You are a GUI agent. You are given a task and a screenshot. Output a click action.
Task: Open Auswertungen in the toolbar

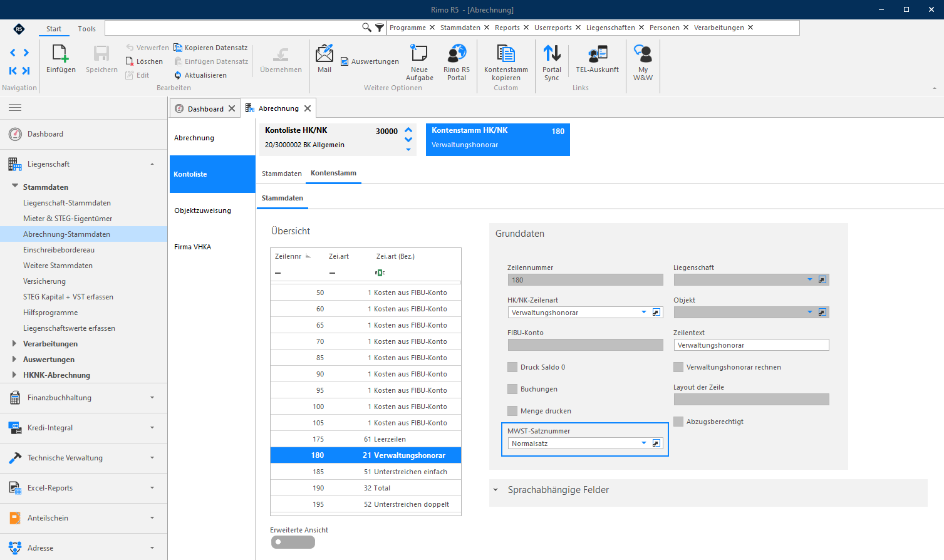tap(370, 61)
